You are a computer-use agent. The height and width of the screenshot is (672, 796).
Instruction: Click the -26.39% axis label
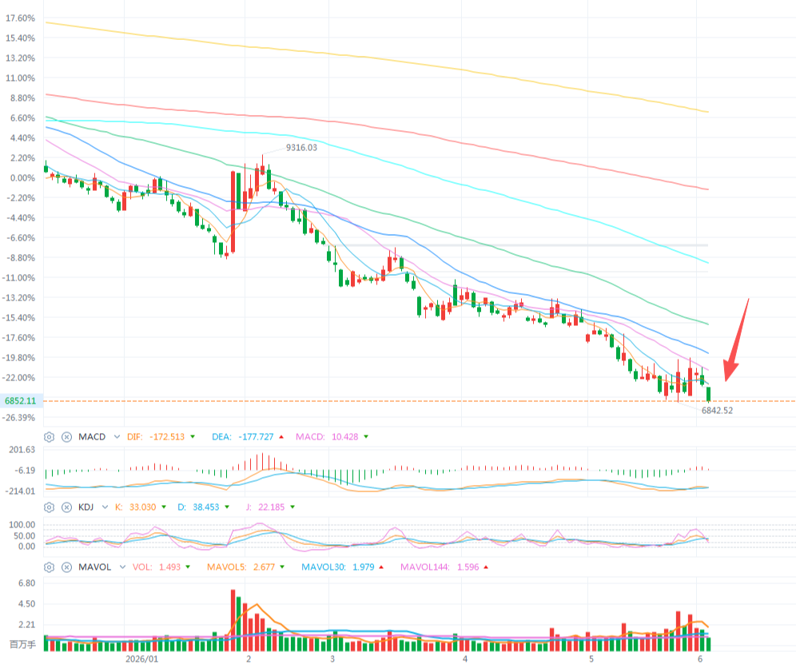pos(19,418)
